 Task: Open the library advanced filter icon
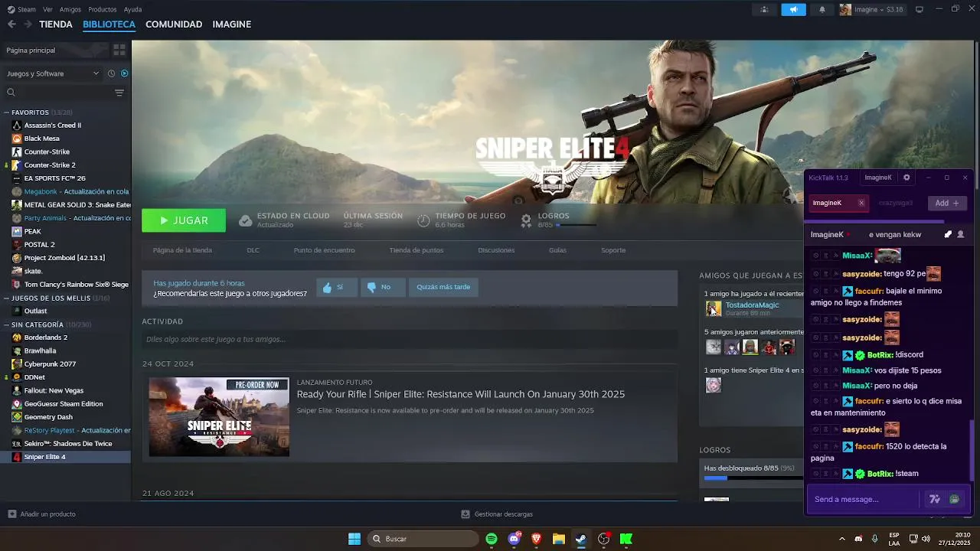click(x=119, y=93)
